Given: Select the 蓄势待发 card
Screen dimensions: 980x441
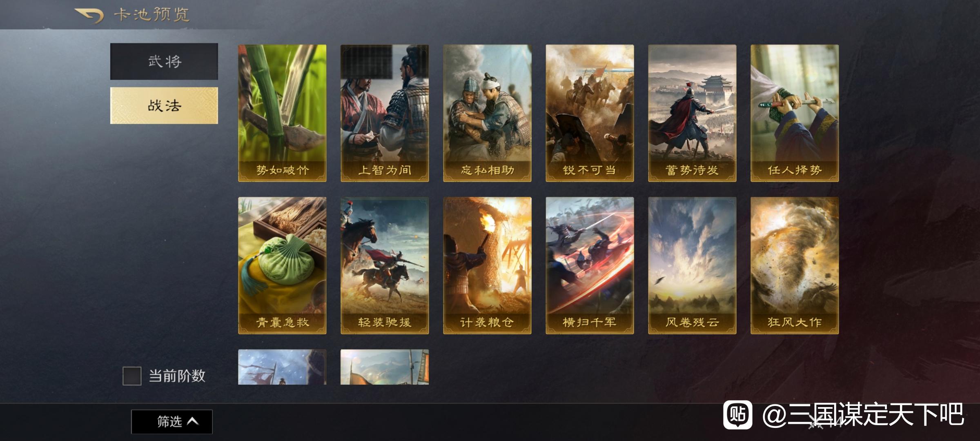Looking at the screenshot, I should pos(692,113).
